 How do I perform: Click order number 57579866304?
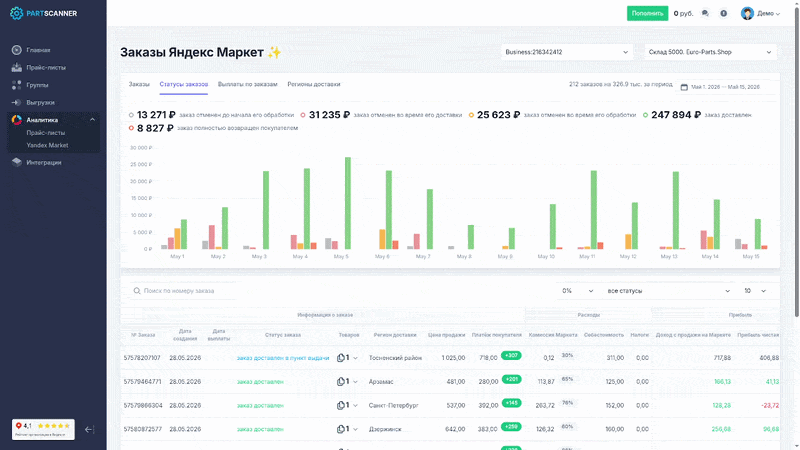143,406
